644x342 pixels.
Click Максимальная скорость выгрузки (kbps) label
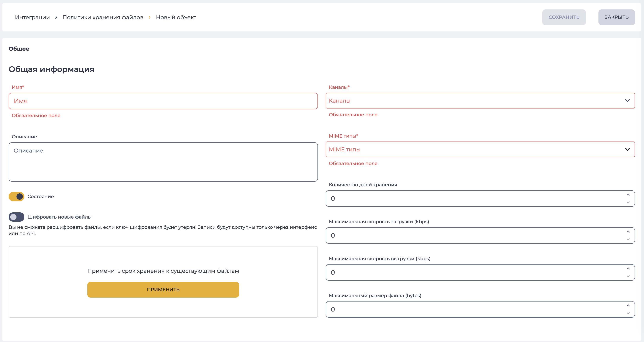pos(380,259)
